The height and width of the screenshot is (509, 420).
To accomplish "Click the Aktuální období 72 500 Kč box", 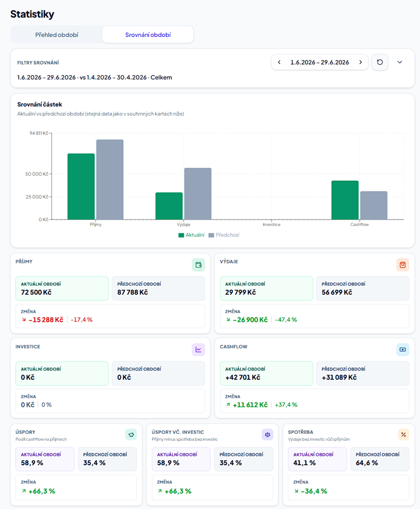I will pyautogui.click(x=62, y=288).
